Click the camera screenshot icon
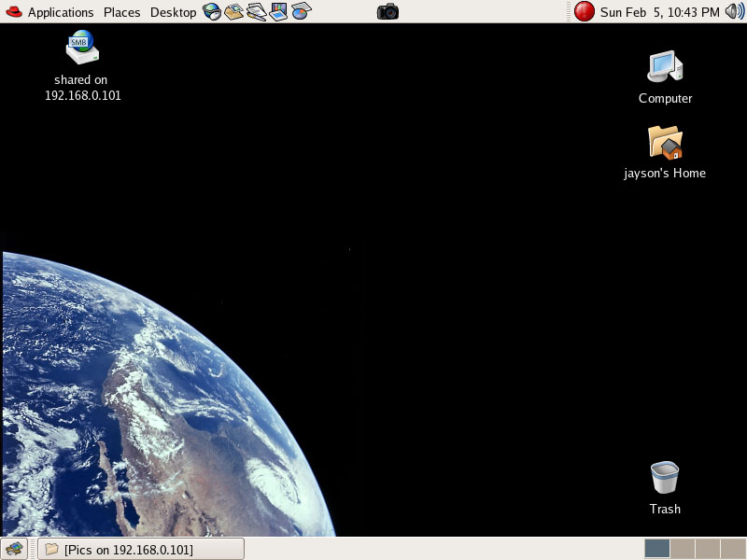This screenshot has height=560, width=747. click(388, 11)
